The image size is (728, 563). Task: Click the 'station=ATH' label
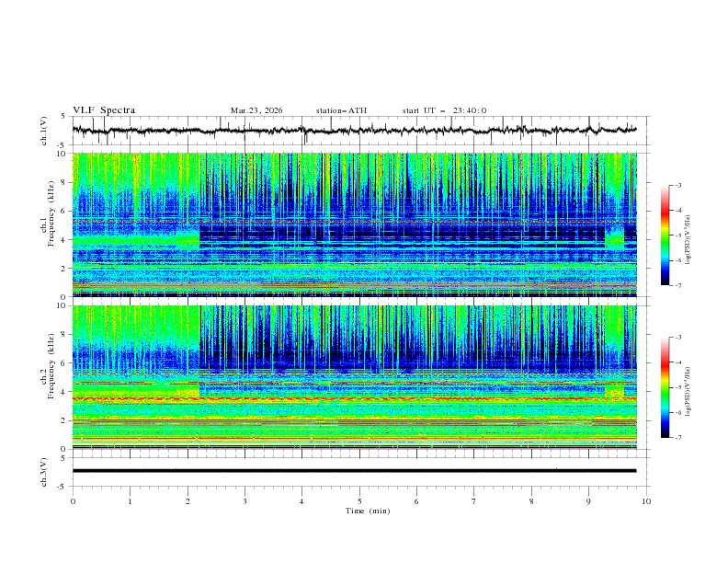341,110
